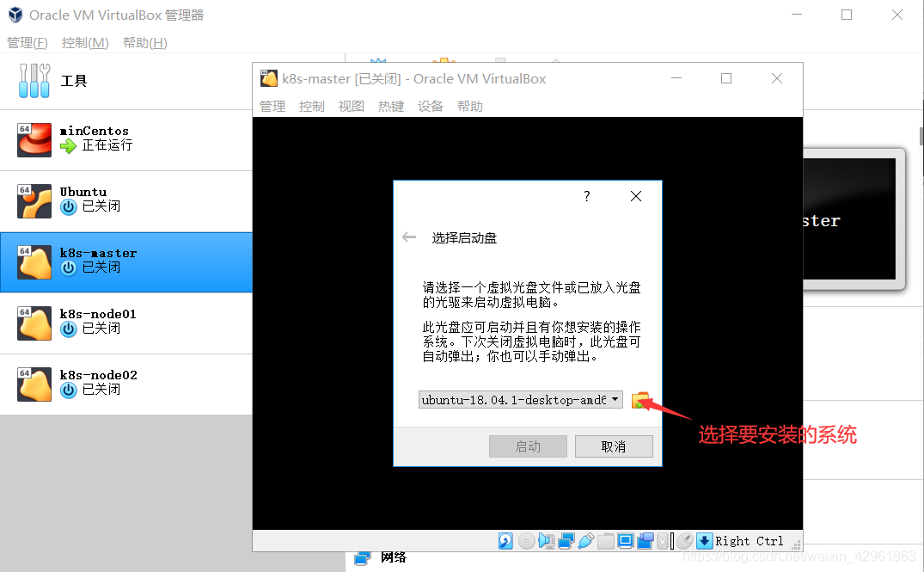Select the k8s-master virtual machine entry
Viewport: 924px width, 572px height.
pos(126,262)
